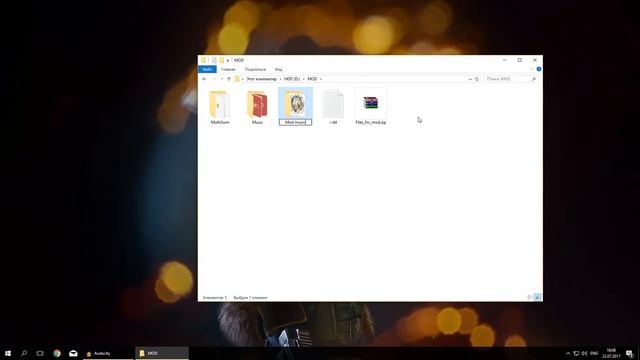Open the Music folder
The width and height of the screenshot is (640, 360).
click(x=257, y=107)
